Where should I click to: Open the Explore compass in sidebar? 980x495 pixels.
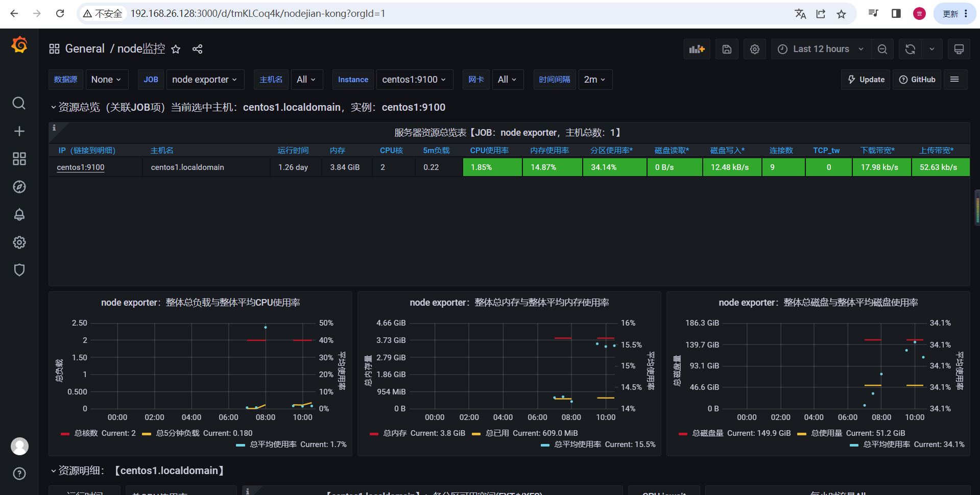(x=19, y=187)
